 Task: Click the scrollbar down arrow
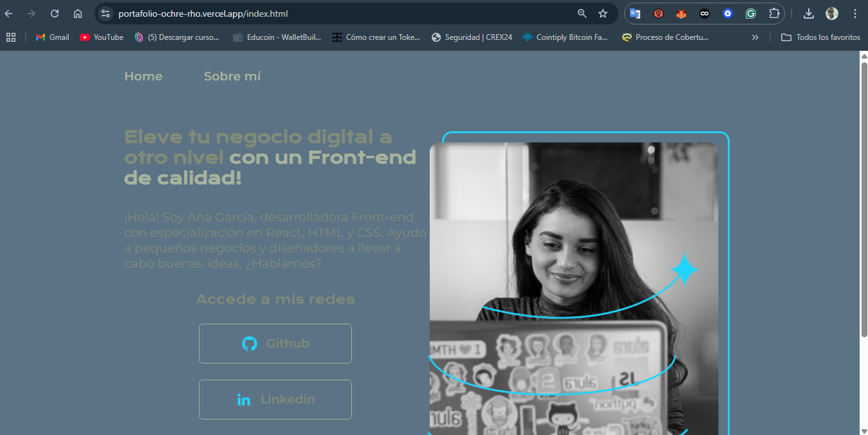coord(863,430)
